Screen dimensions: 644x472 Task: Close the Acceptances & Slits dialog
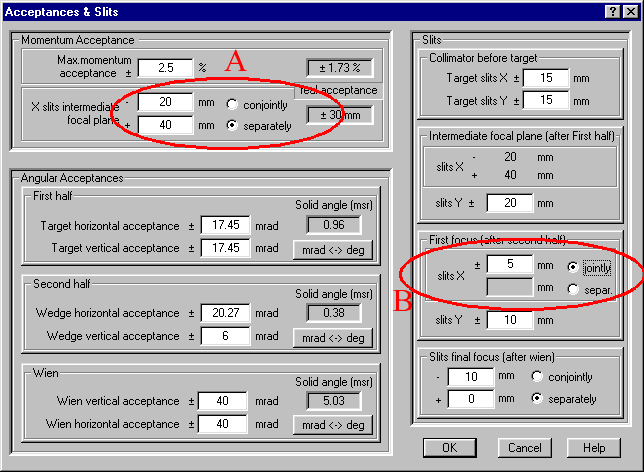[x=629, y=10]
